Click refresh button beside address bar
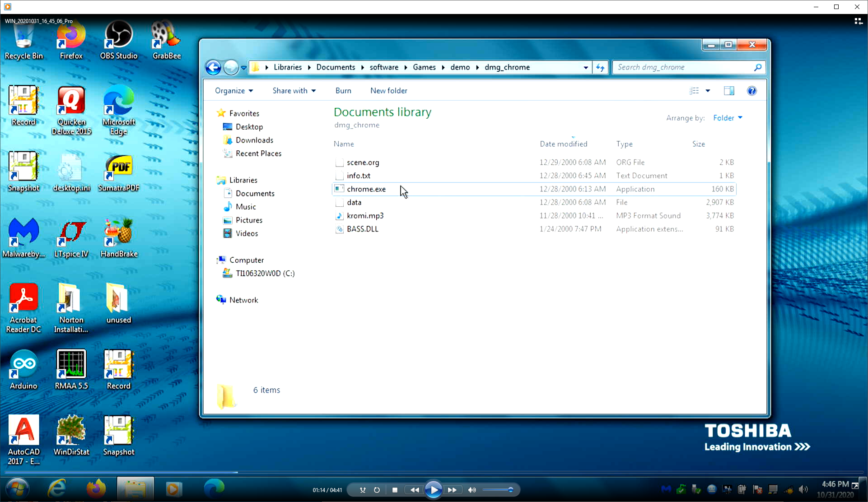 click(600, 67)
